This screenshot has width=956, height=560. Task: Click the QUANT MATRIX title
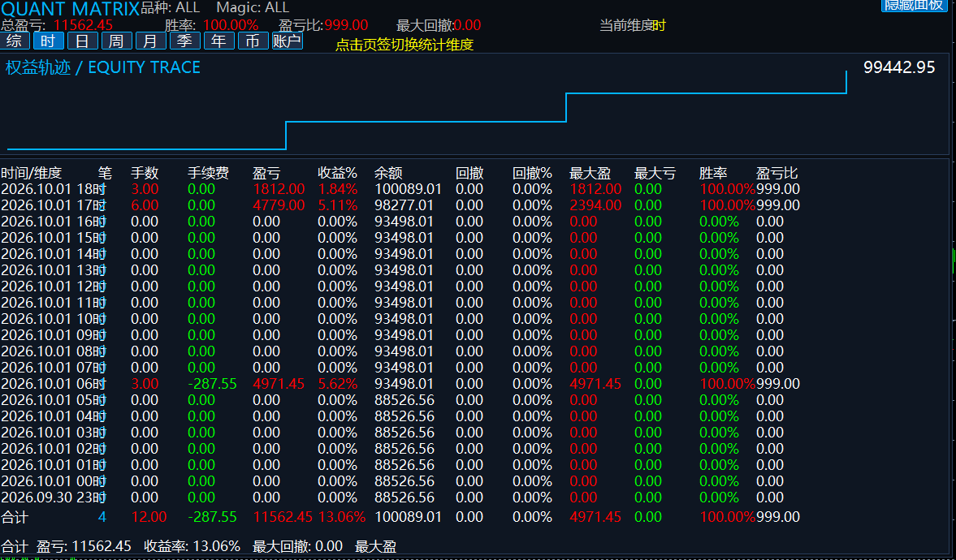pyautogui.click(x=70, y=9)
